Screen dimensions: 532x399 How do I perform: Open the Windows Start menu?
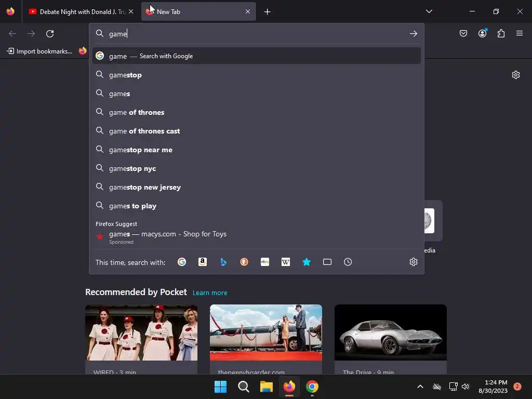click(220, 387)
